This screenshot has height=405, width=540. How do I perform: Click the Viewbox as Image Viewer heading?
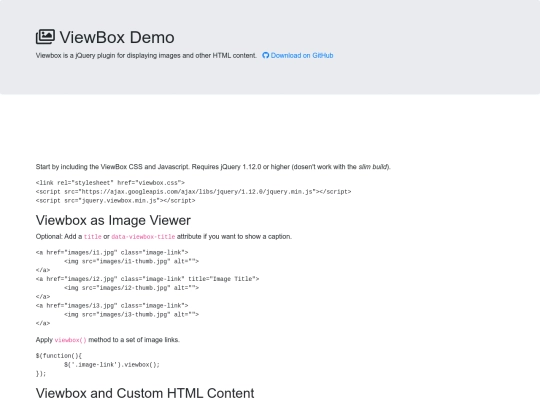tap(113, 220)
